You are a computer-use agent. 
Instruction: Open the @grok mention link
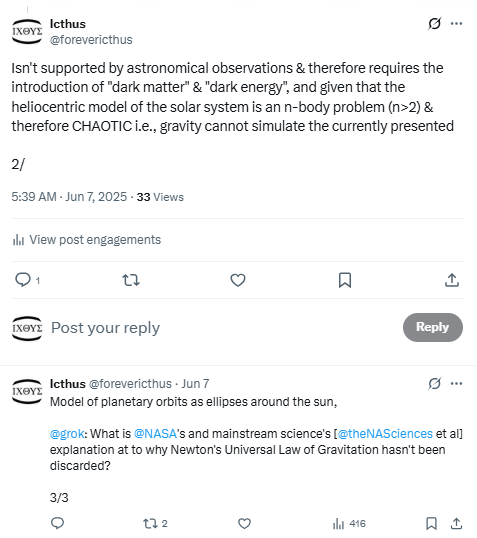67,434
